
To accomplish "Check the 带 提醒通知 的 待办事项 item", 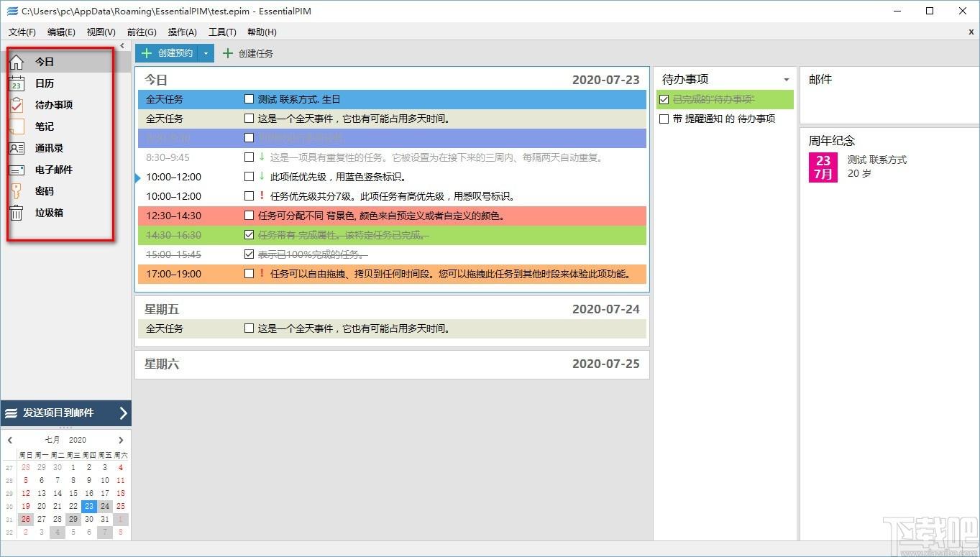I will coord(664,119).
